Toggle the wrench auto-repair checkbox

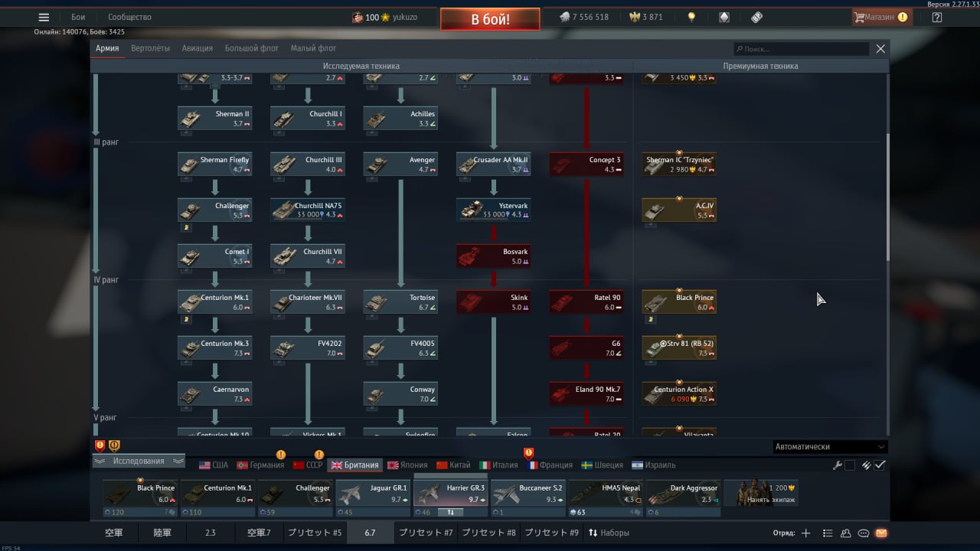(850, 465)
